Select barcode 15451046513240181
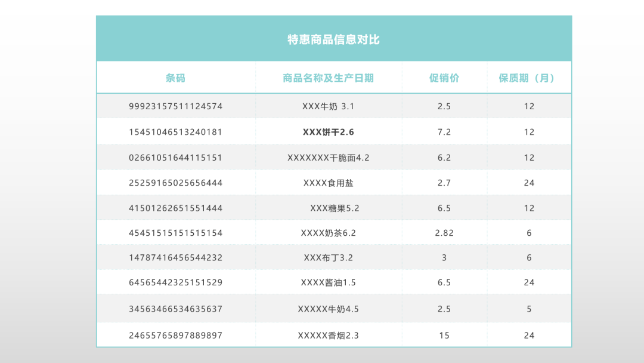This screenshot has height=363, width=644. (176, 132)
